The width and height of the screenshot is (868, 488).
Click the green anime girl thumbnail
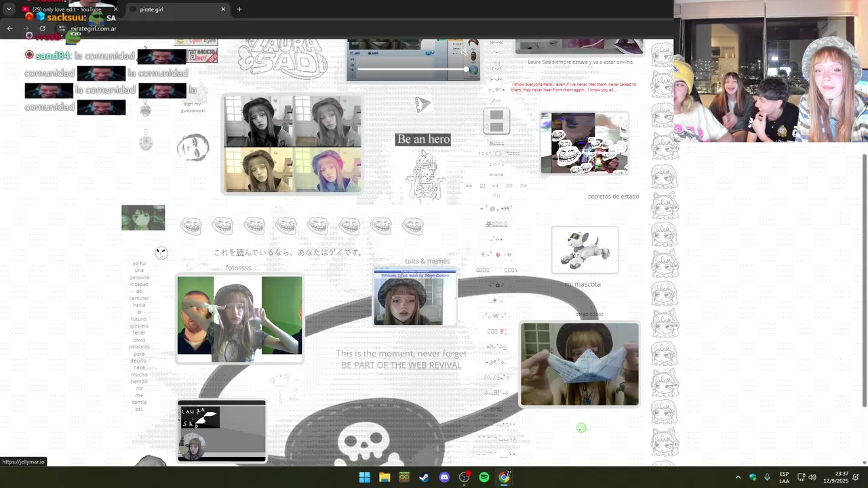143,218
